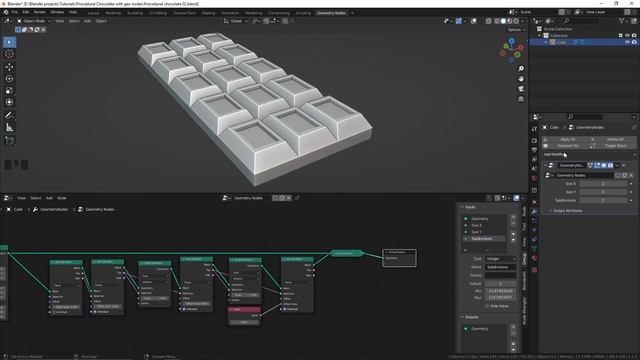This screenshot has width=640, height=360.
Task: Toggle modifier show in edit mode
Action: (x=597, y=165)
